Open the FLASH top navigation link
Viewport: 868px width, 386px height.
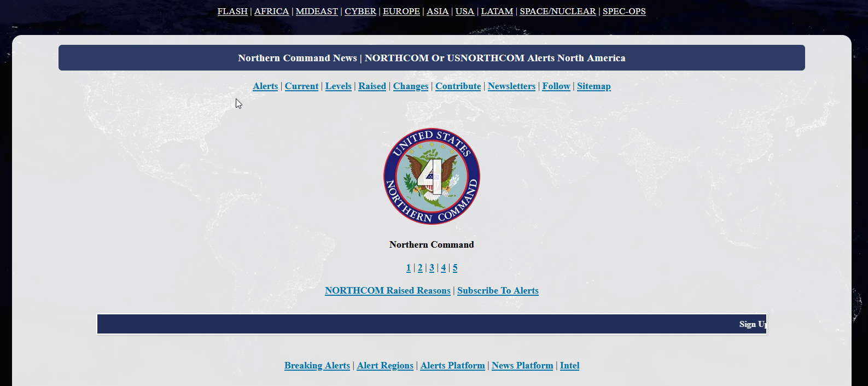[x=232, y=11]
